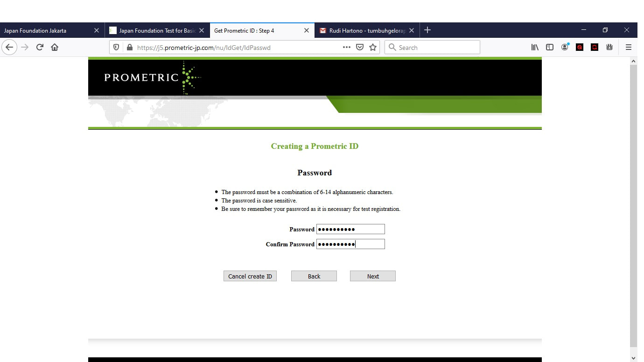Click 'Creating a Prometric ID' heading
Image resolution: width=644 pixels, height=362 pixels.
(315, 146)
